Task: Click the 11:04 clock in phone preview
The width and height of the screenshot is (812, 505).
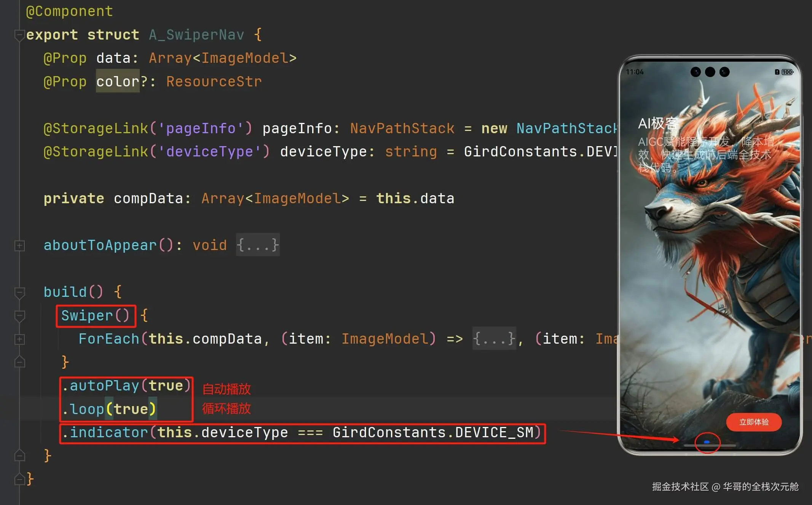Action: tap(635, 72)
